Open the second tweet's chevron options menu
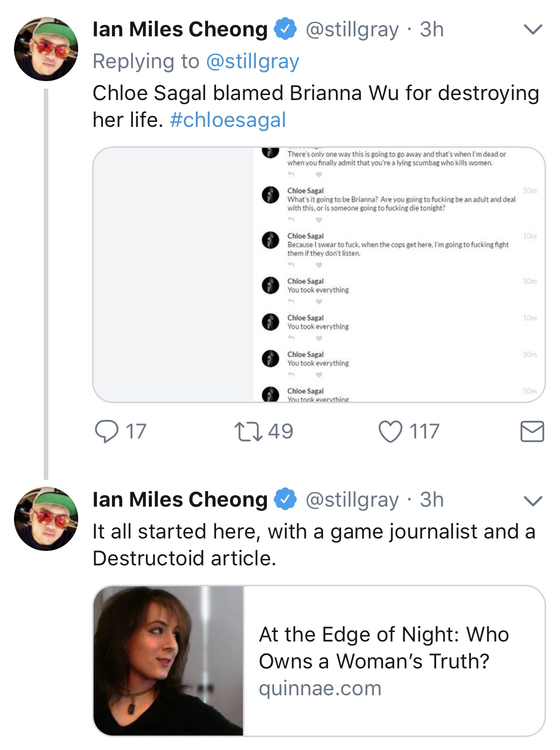 click(533, 500)
